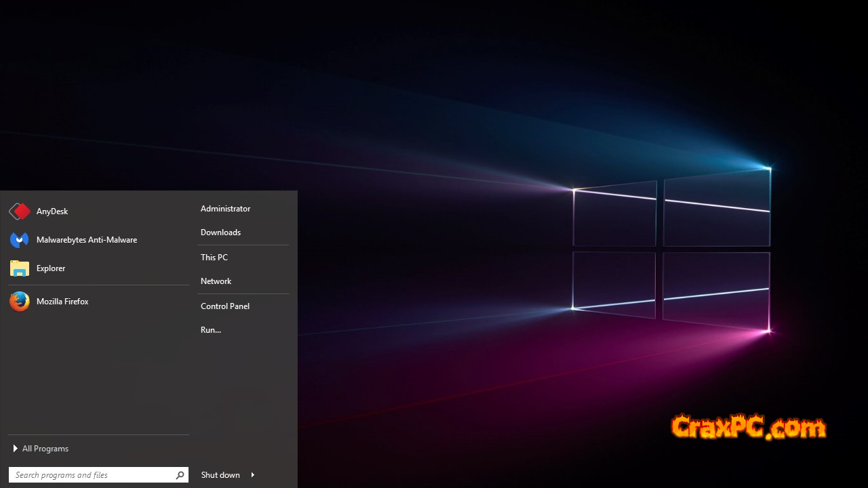Go to Network
Image resolution: width=868 pixels, height=488 pixels.
point(216,281)
